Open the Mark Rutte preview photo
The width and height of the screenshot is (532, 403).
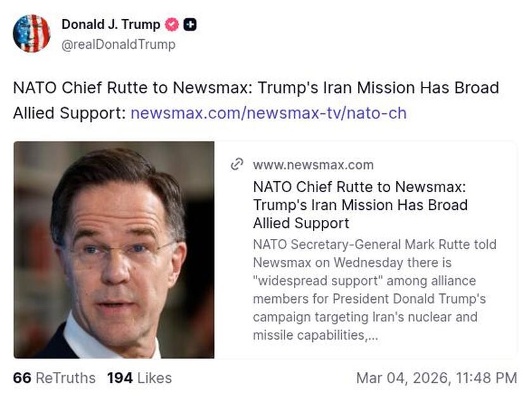click(x=114, y=250)
